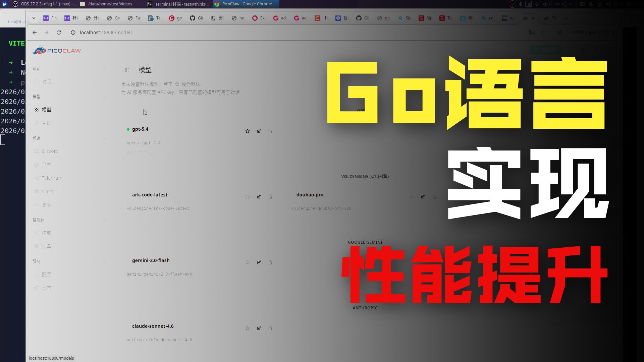The height and width of the screenshot is (362, 644).
Task: Edit the claude-sonnet-4.6 model entry
Action: [259, 328]
